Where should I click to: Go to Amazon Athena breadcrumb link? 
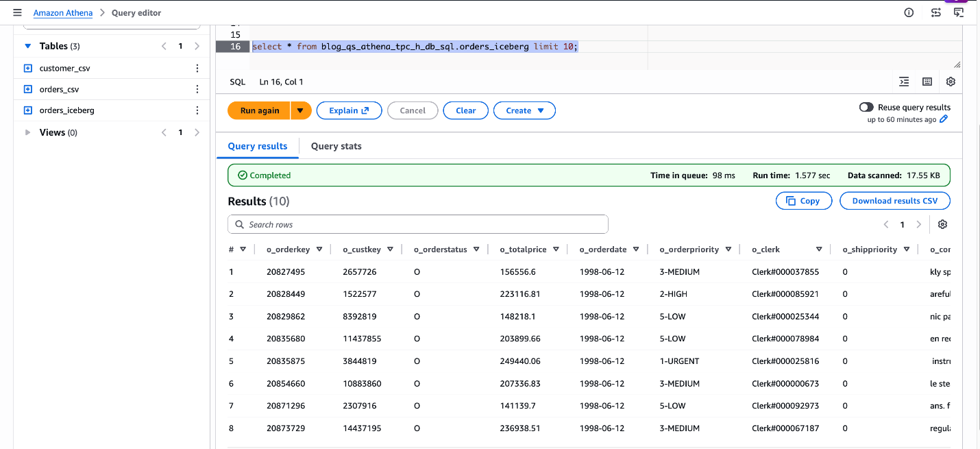click(x=63, y=13)
